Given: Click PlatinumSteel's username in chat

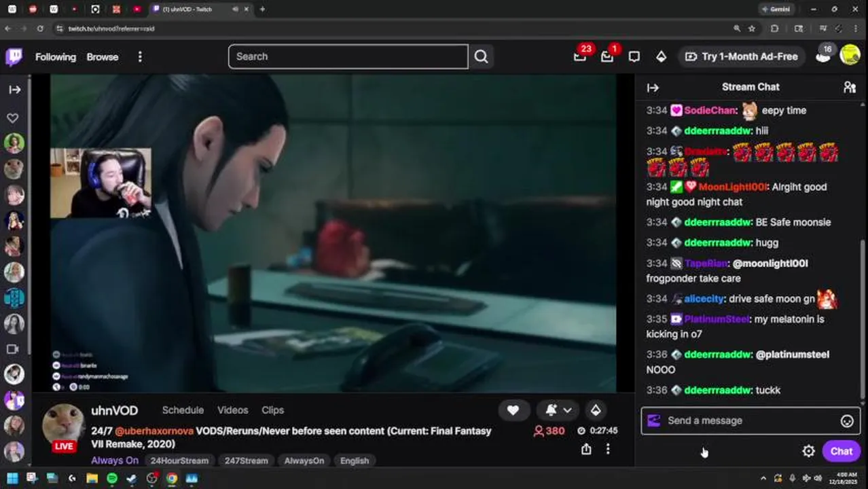Looking at the screenshot, I should click(716, 319).
